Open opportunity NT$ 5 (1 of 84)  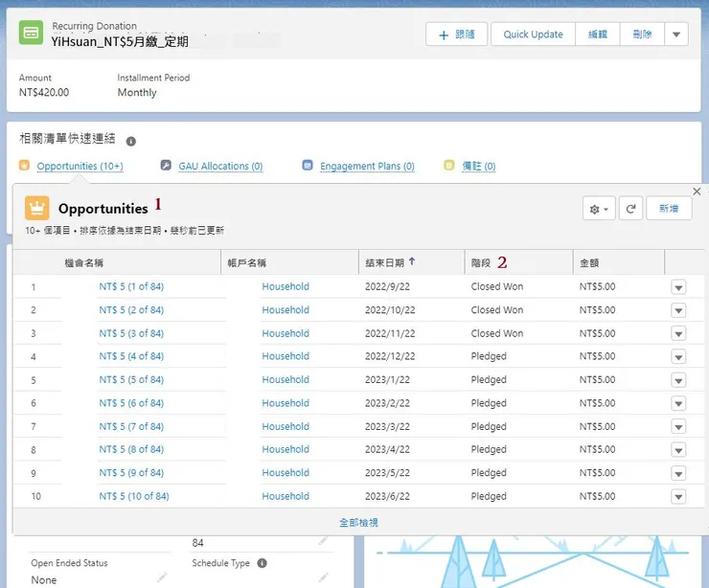[131, 286]
